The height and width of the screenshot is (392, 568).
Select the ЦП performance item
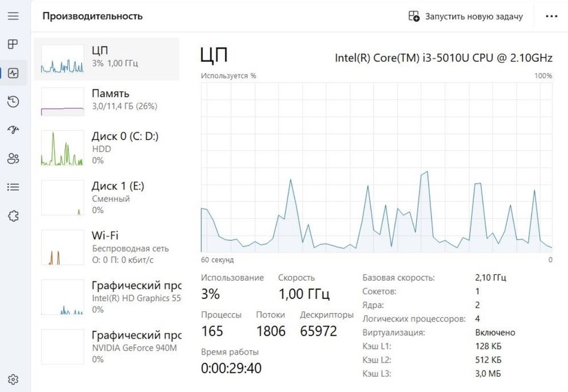107,59
